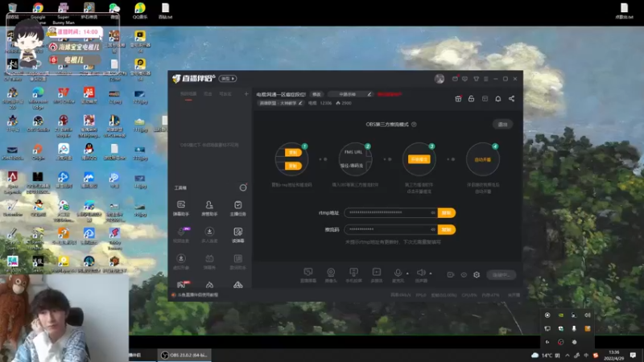Edit the game category tag with pencil
The image size is (644, 362).
(300, 103)
